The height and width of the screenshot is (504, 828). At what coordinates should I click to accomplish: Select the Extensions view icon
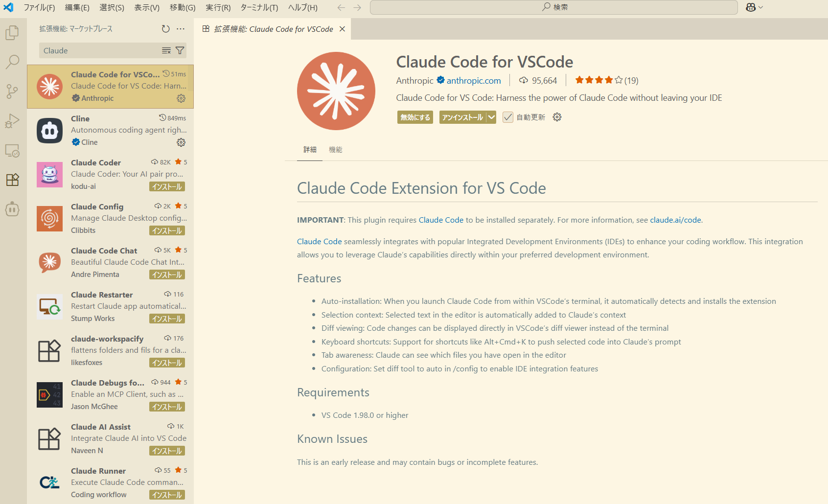[12, 180]
